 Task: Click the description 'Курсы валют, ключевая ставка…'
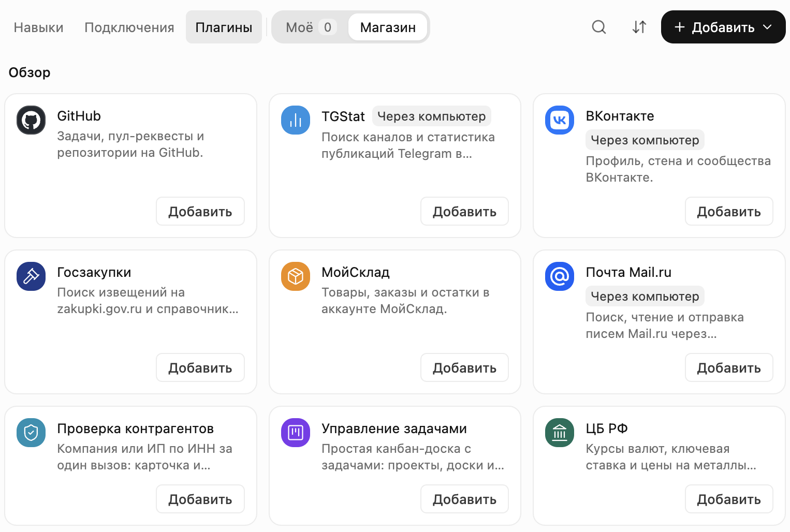tap(671, 457)
